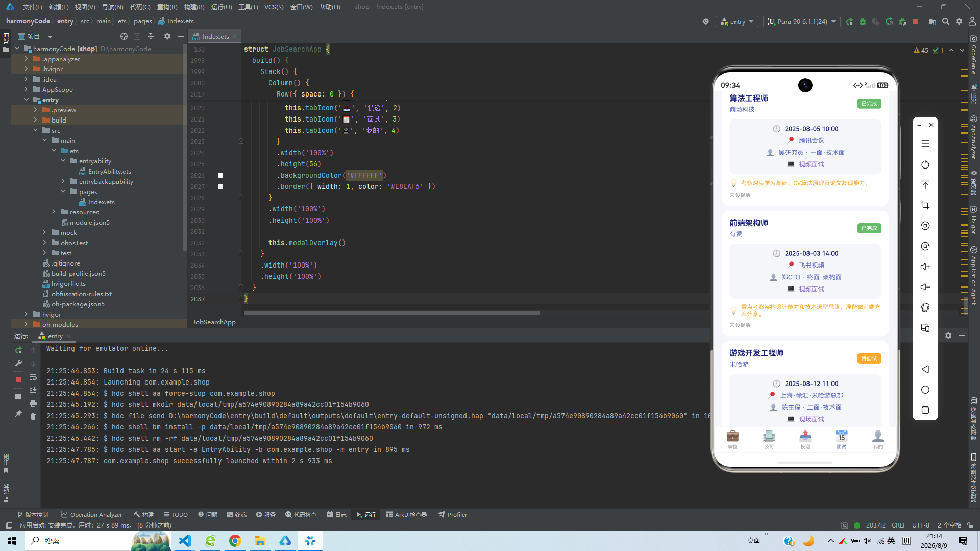
Task: Click the CRLF line separator in the status bar
Action: coord(899,525)
